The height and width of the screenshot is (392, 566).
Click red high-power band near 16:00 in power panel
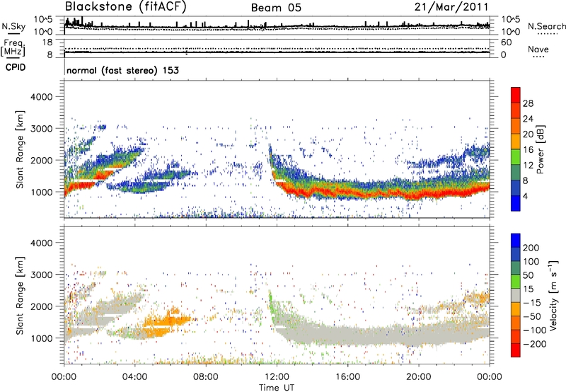tap(347, 192)
